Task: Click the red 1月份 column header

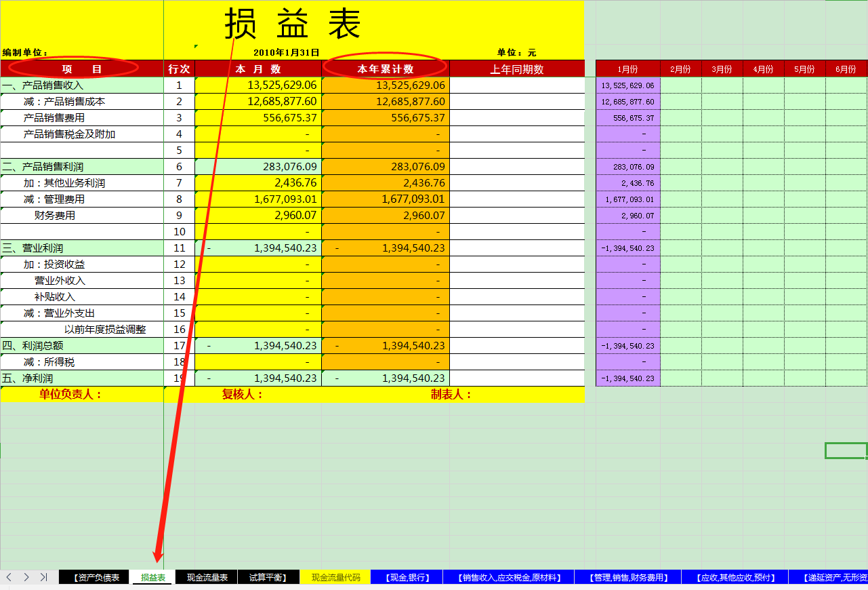Action: click(627, 68)
